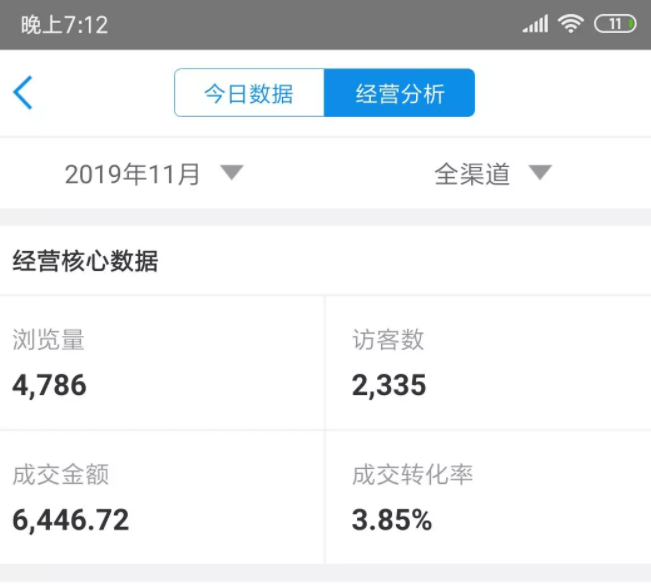The width and height of the screenshot is (651, 584).
Task: Expand the 全渠道 channel dropdown
Action: pos(473,174)
